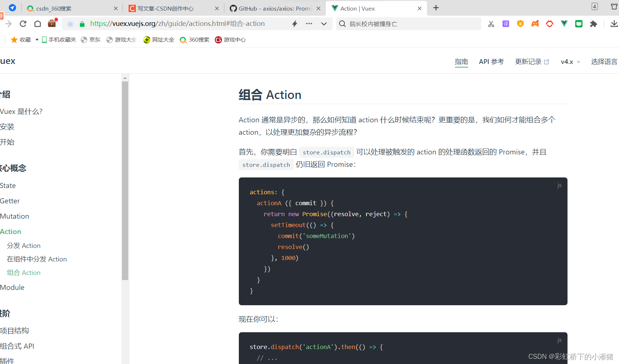Open 安装 sidebar link
619x364 pixels.
click(7, 127)
